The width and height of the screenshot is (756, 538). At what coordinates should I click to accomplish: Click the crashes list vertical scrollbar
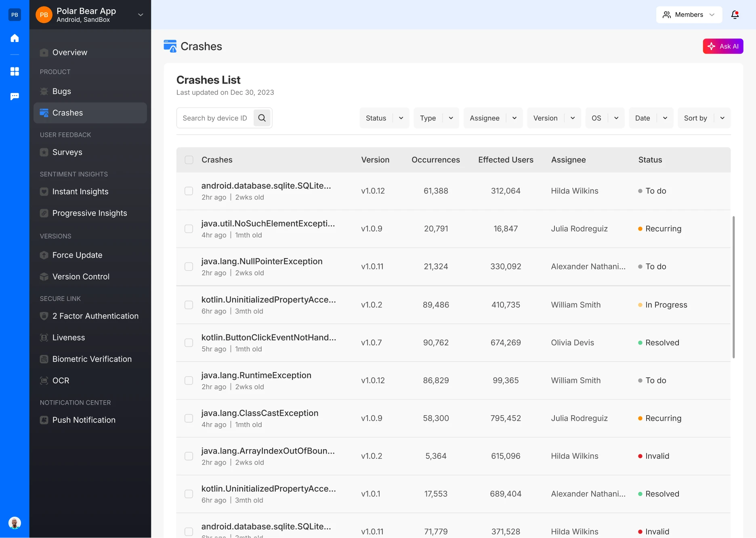[733, 287]
